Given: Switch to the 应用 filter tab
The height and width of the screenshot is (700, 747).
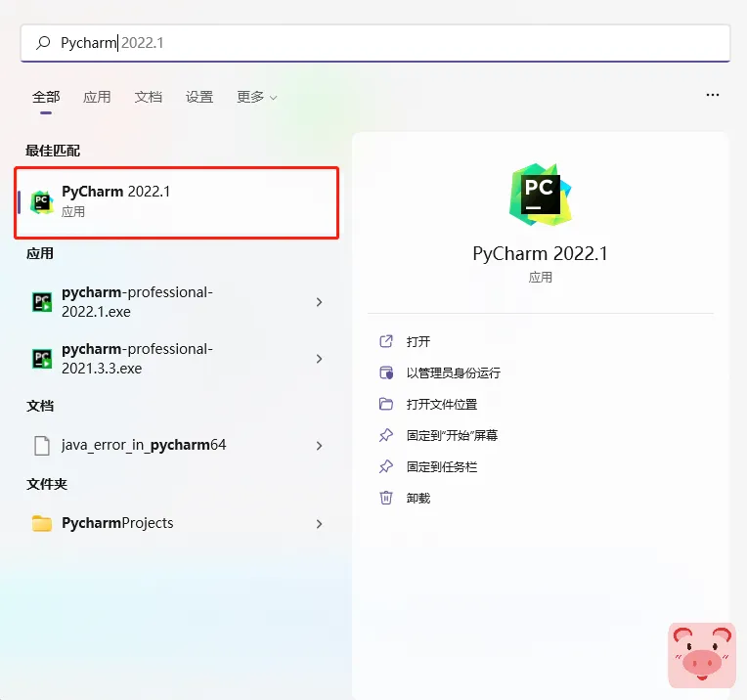Looking at the screenshot, I should [97, 97].
